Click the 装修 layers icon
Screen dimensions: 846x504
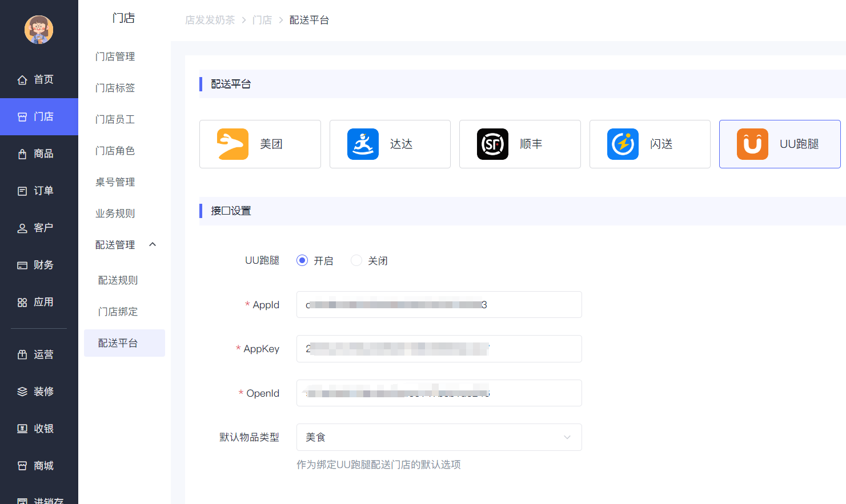pos(22,392)
